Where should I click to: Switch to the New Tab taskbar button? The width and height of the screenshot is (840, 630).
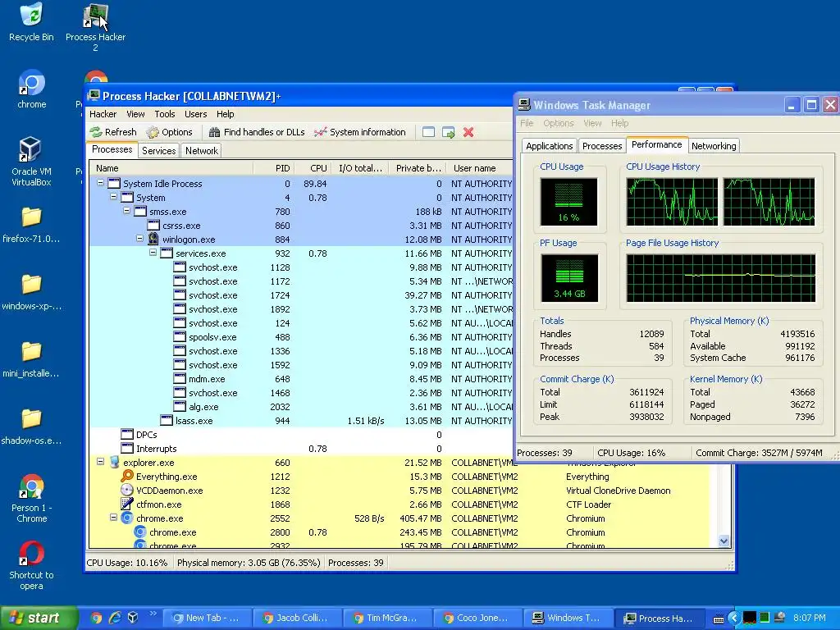click(x=206, y=619)
